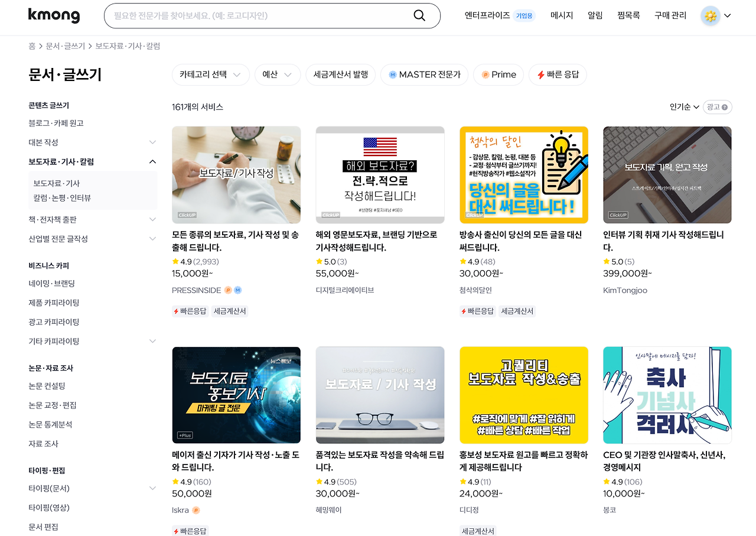Expand the 산업별 전문 글작성 category
The height and width of the screenshot is (536, 756).
[x=152, y=239]
